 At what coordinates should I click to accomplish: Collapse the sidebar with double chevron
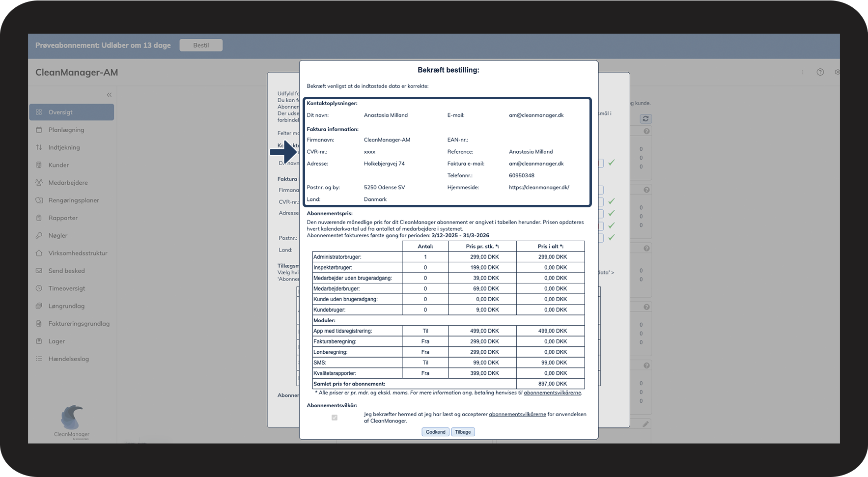(109, 95)
